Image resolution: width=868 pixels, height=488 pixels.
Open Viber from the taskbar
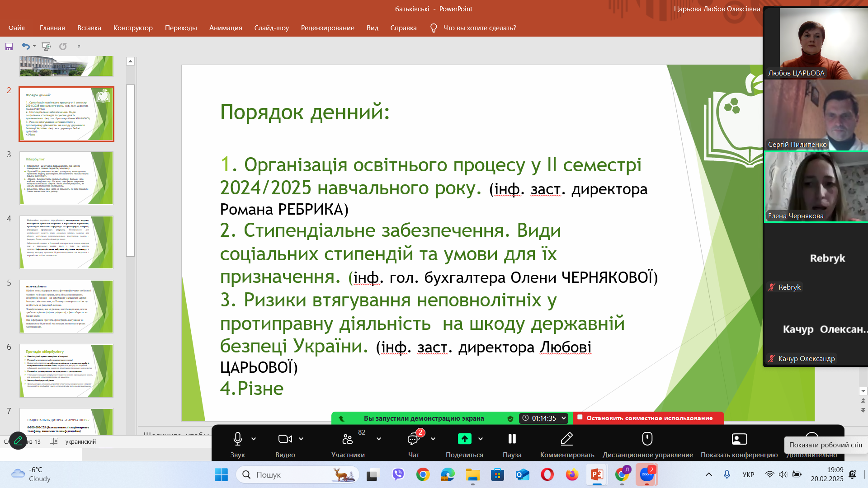(x=398, y=474)
